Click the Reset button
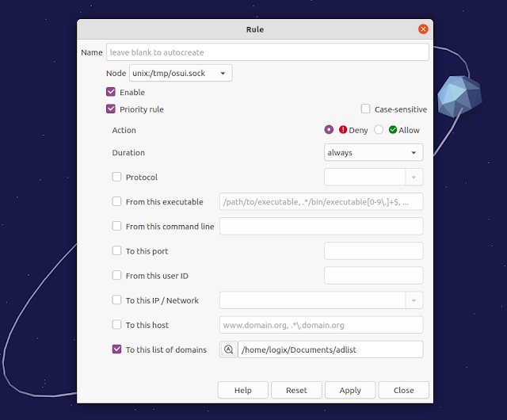Image resolution: width=507 pixels, height=420 pixels. click(x=296, y=390)
